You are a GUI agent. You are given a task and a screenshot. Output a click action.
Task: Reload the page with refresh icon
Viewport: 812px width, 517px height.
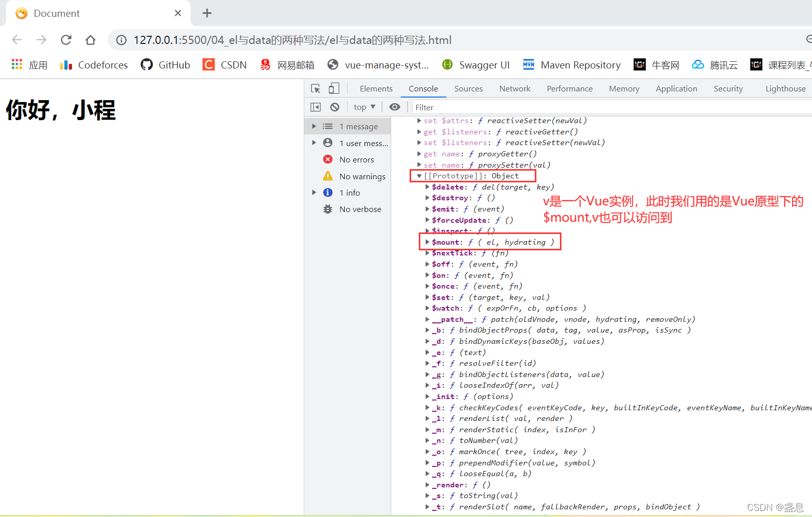pos(66,40)
